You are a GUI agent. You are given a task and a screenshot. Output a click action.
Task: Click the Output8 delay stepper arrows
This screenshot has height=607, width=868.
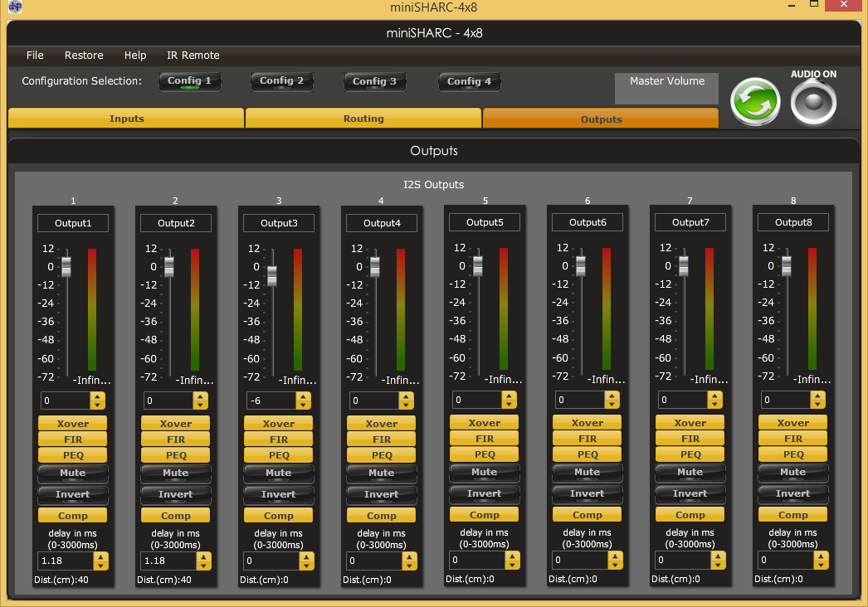(821, 560)
